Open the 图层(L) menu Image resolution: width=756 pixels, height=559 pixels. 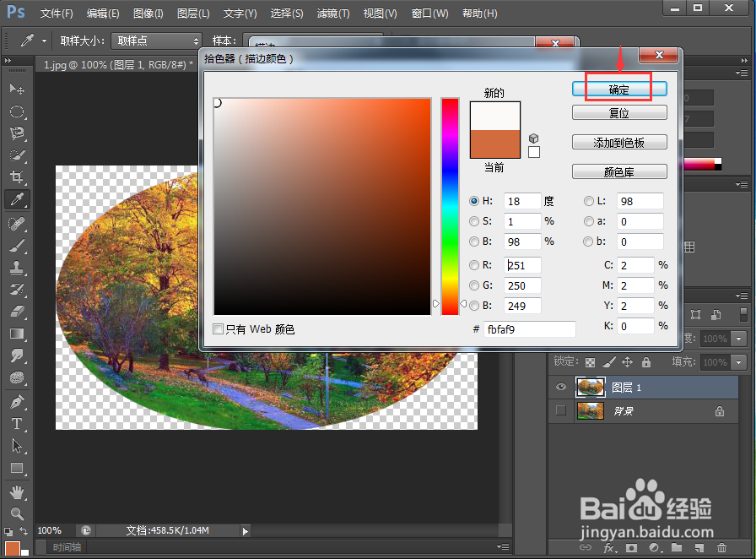point(193,13)
